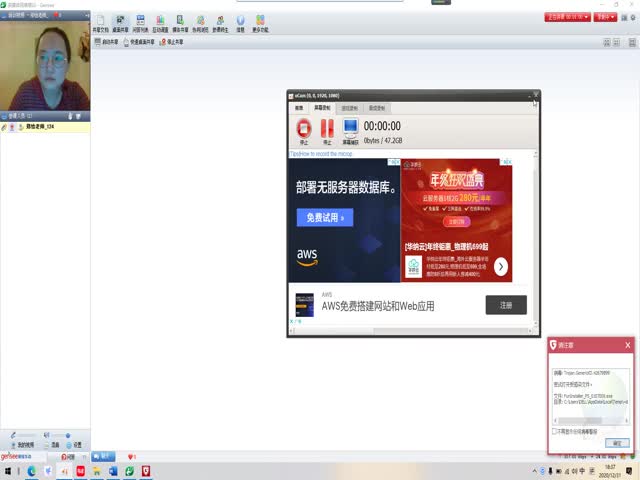Open the red shield antivirus taskbar icon
The height and width of the screenshot is (480, 640).
(146, 471)
